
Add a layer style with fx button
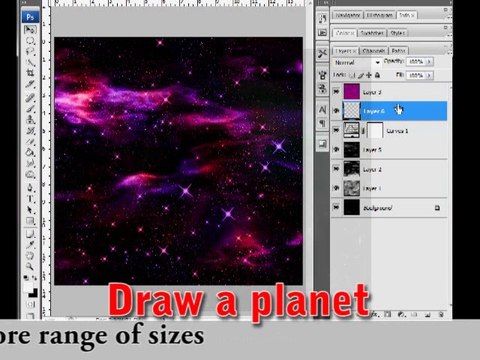[x=375, y=314]
